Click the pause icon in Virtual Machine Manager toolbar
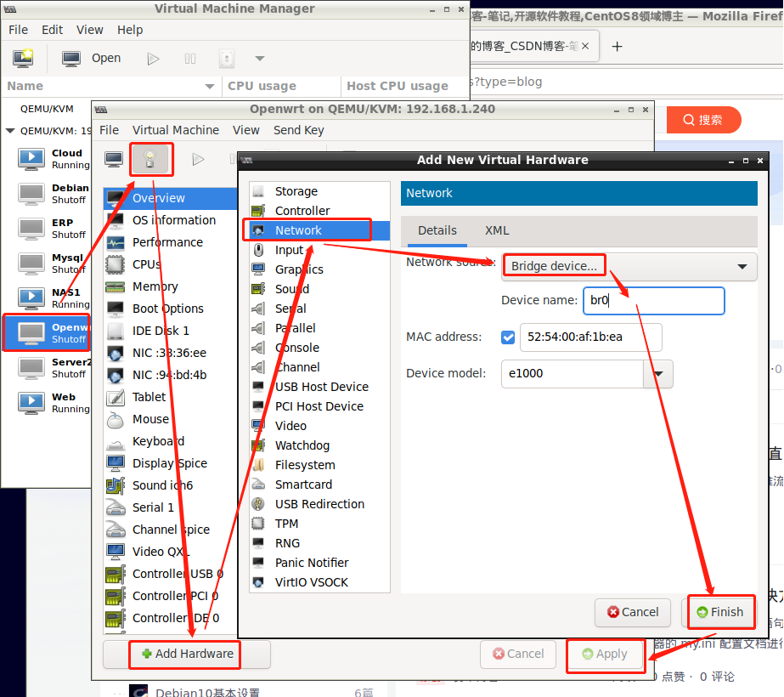This screenshot has width=784, height=697. click(x=190, y=59)
